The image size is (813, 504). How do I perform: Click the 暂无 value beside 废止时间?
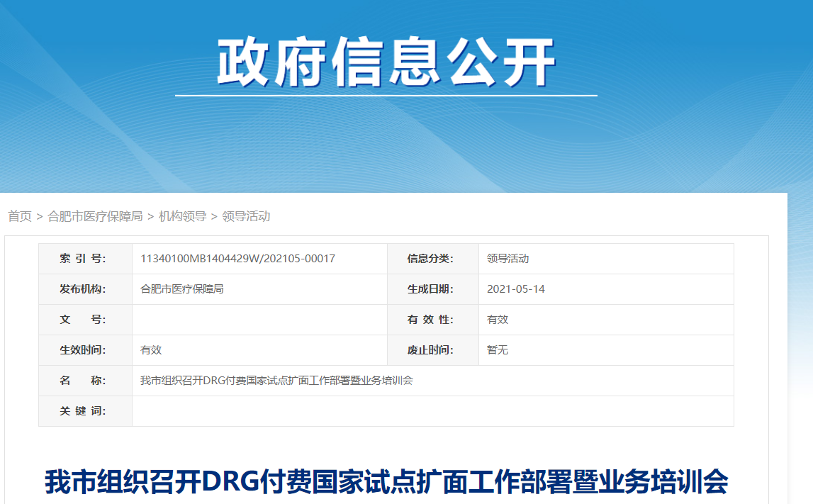click(498, 350)
